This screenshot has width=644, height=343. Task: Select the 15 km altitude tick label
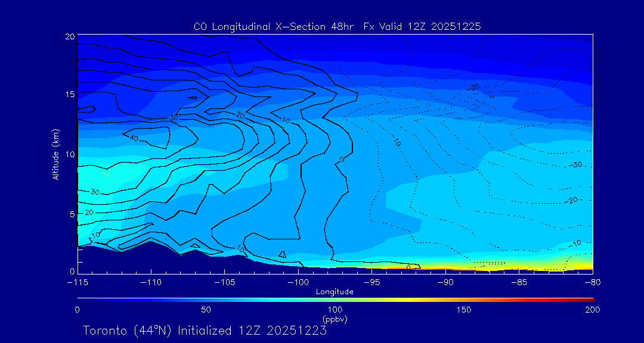[69, 95]
